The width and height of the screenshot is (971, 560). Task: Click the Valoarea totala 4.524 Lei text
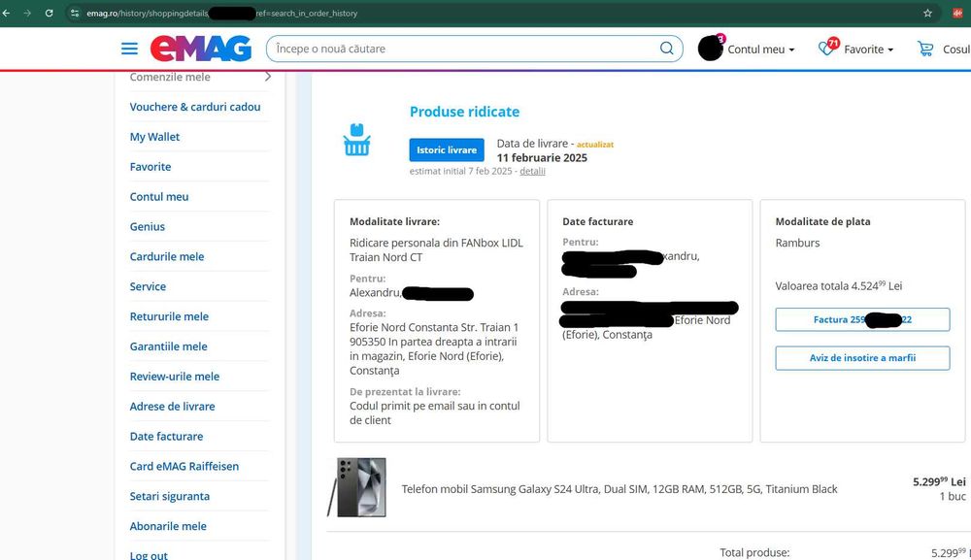tap(839, 286)
